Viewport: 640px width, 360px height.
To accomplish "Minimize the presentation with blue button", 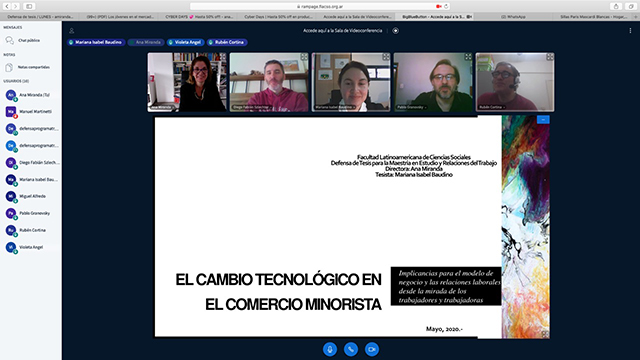I will point(543,119).
